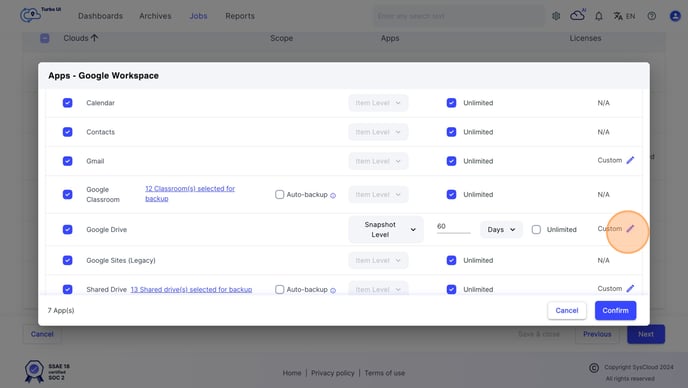The height and width of the screenshot is (388, 688).
Task: Click the Gmail custom license pencil icon
Action: [x=630, y=160]
